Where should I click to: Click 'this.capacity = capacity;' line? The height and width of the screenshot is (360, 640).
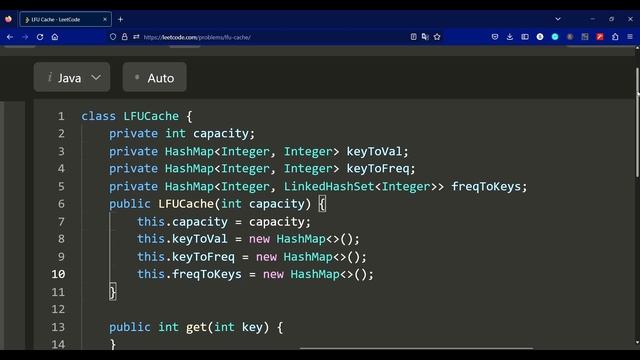point(224,222)
